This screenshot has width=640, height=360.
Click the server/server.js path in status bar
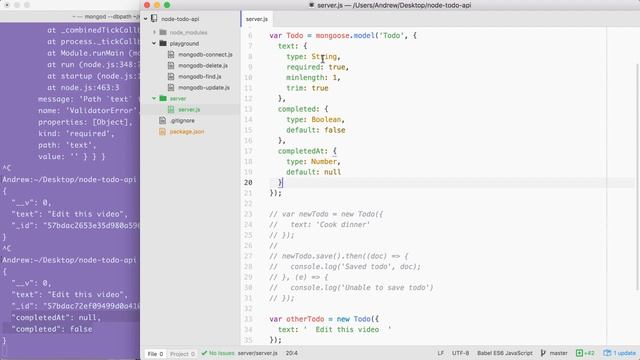[258, 353]
